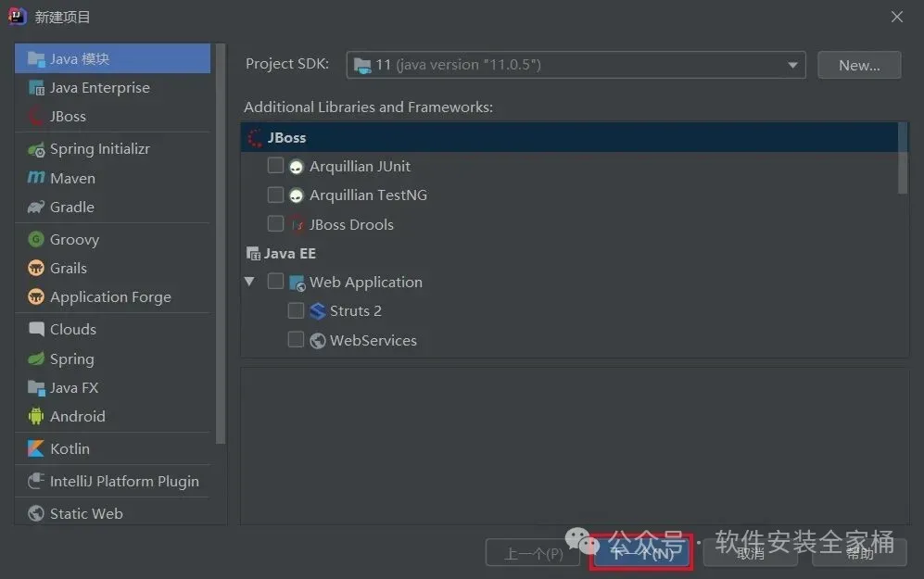Click the Groovy green icon
Viewport: 924px width, 579px height.
coord(36,239)
